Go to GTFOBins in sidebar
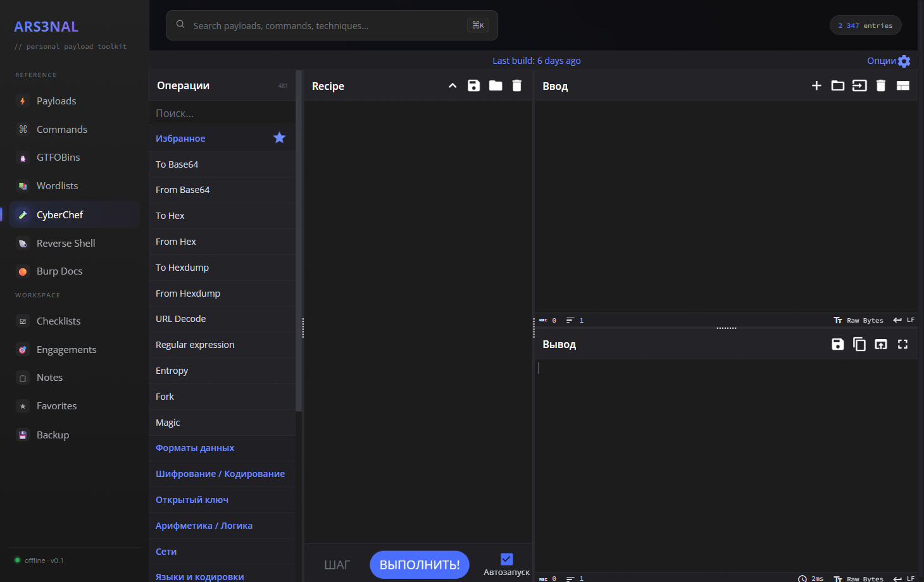 [x=75, y=158]
